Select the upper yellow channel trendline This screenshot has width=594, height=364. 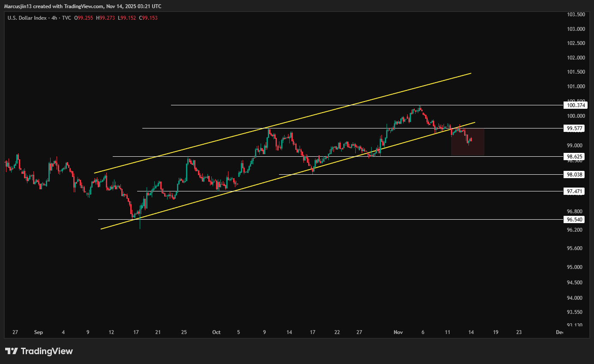[283, 123]
